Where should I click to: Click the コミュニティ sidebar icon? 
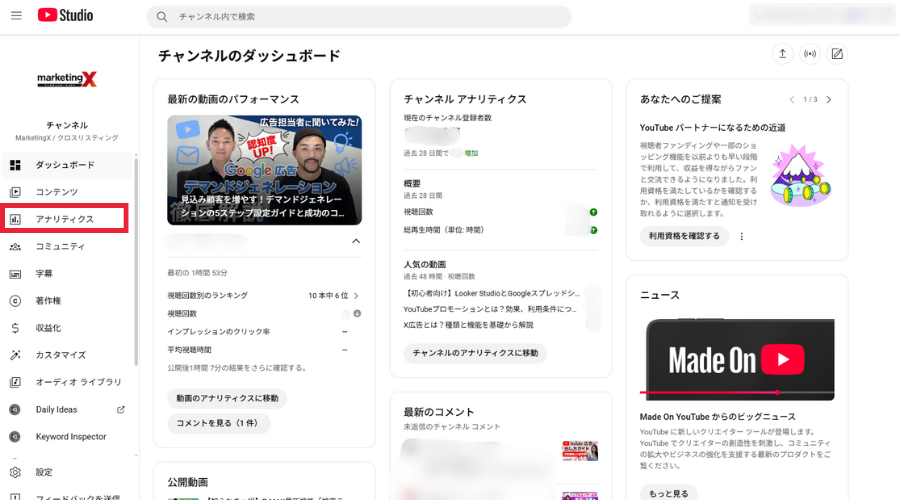[x=15, y=246]
